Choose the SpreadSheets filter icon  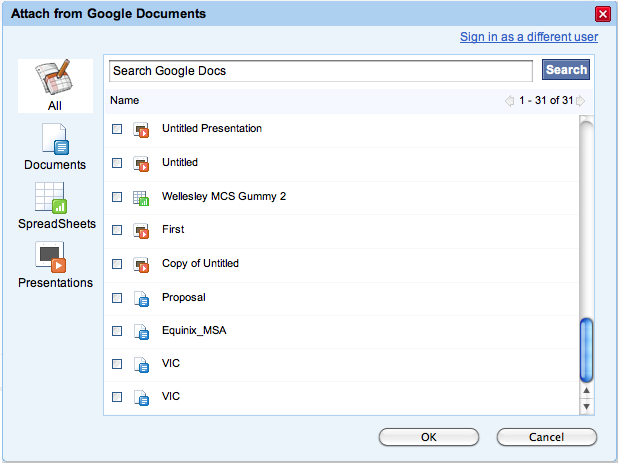coord(51,198)
